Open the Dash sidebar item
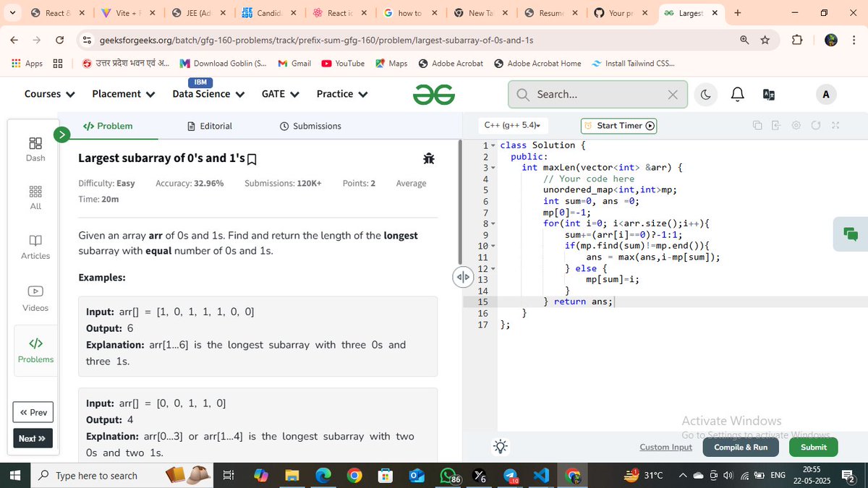Screen dimensions: 868x488 coord(35,150)
